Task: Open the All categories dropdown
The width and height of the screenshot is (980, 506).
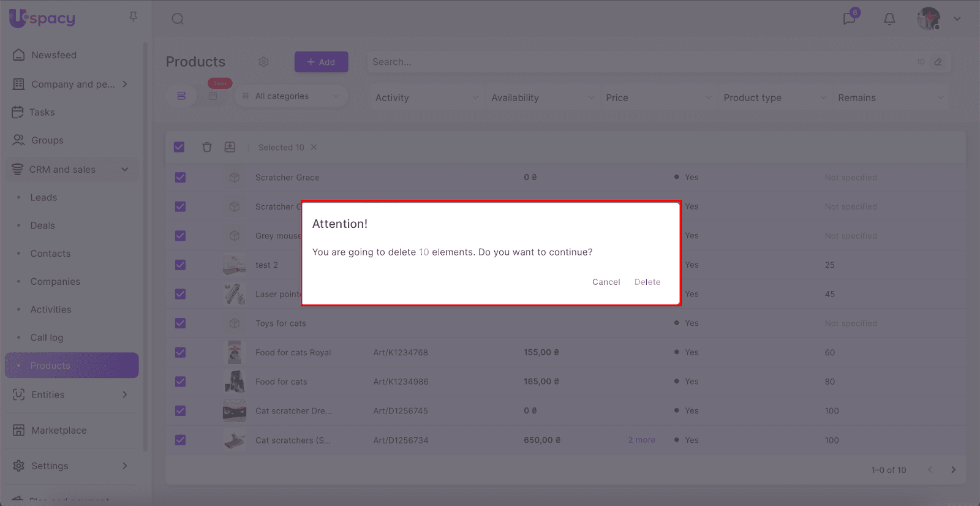Action: [291, 96]
